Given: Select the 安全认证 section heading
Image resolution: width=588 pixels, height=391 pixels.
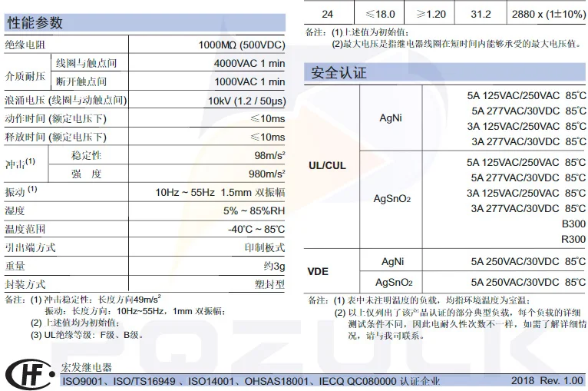Looking at the screenshot, I should click(339, 72).
